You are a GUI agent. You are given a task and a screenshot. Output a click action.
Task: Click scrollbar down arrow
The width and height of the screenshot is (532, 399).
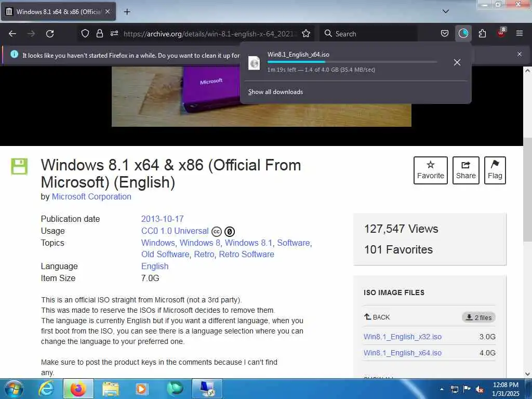coord(527,374)
